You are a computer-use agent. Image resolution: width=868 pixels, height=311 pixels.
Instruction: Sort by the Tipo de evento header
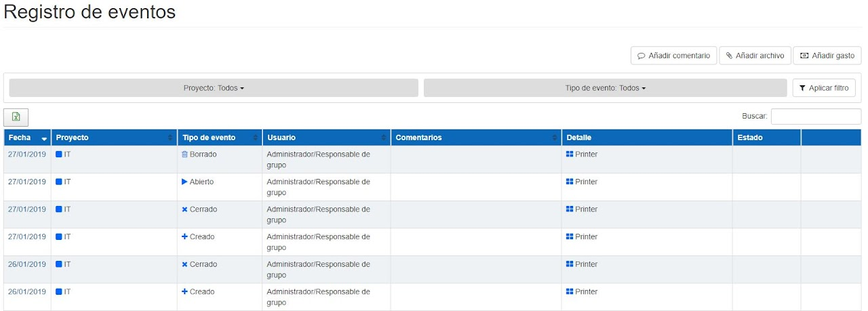click(x=219, y=138)
